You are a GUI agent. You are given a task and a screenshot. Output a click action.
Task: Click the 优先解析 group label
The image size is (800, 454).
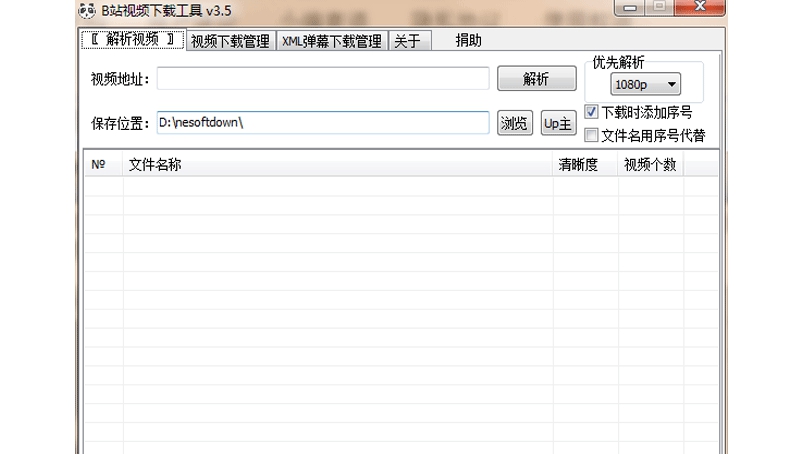pos(618,63)
